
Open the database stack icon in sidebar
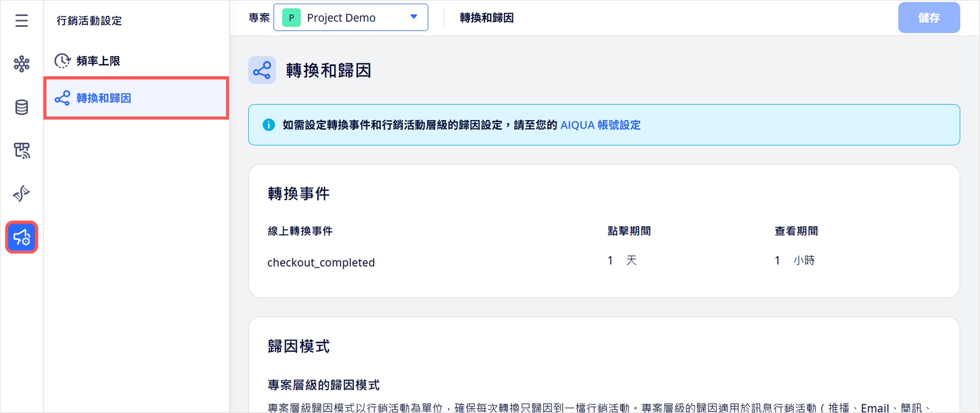coord(22,107)
